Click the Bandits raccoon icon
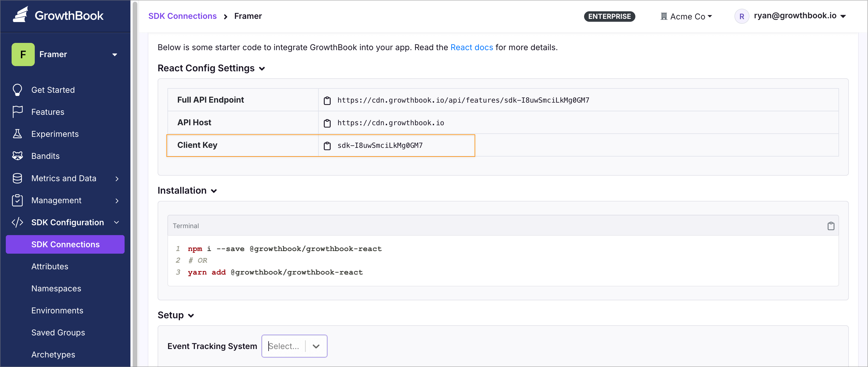Viewport: 868px width, 367px height. tap(17, 156)
